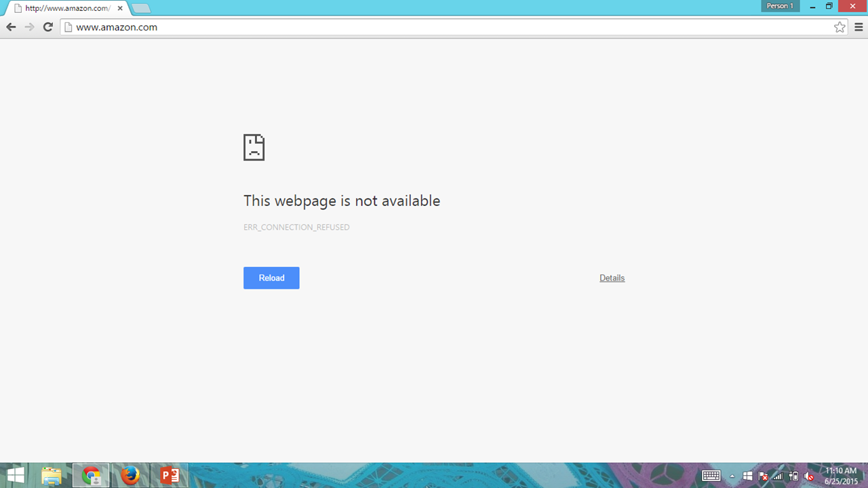Go back using the browser back arrow

click(11, 27)
